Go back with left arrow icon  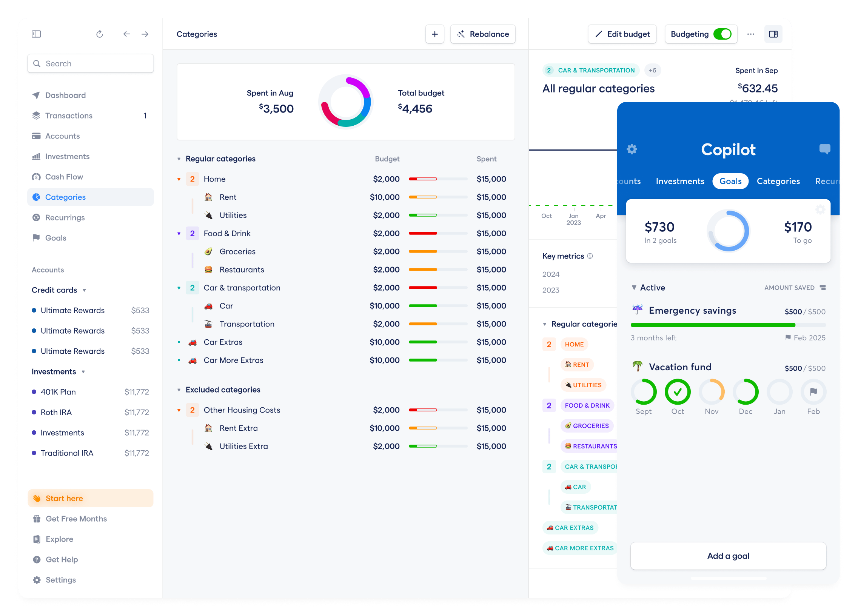[127, 34]
